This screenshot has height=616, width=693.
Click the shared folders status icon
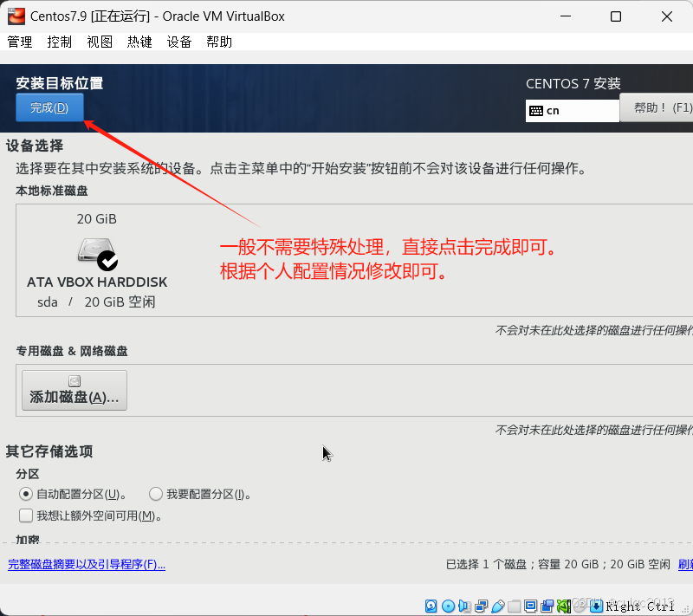tap(514, 606)
